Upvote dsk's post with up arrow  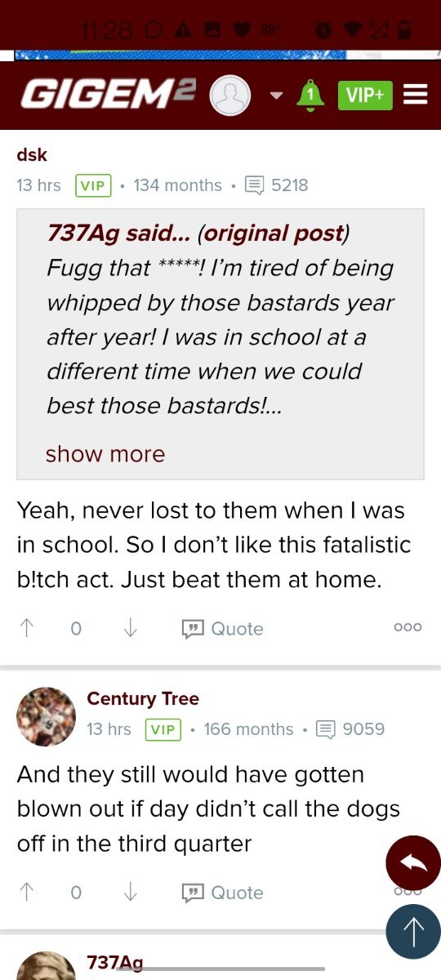point(26,628)
